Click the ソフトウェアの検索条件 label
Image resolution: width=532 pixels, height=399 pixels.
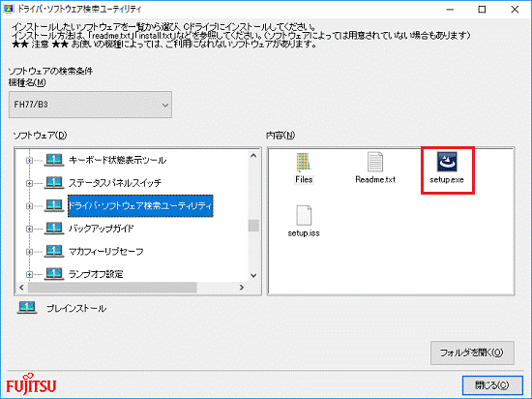[50, 71]
